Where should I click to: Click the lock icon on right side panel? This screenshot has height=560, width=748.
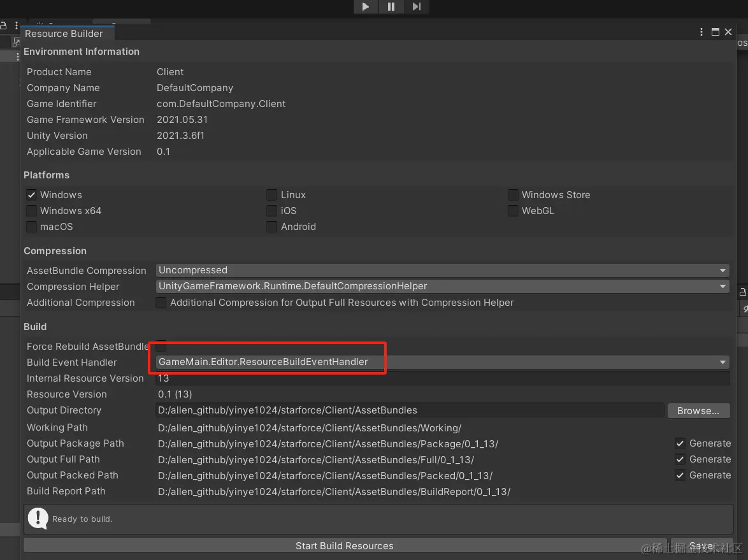(x=743, y=291)
